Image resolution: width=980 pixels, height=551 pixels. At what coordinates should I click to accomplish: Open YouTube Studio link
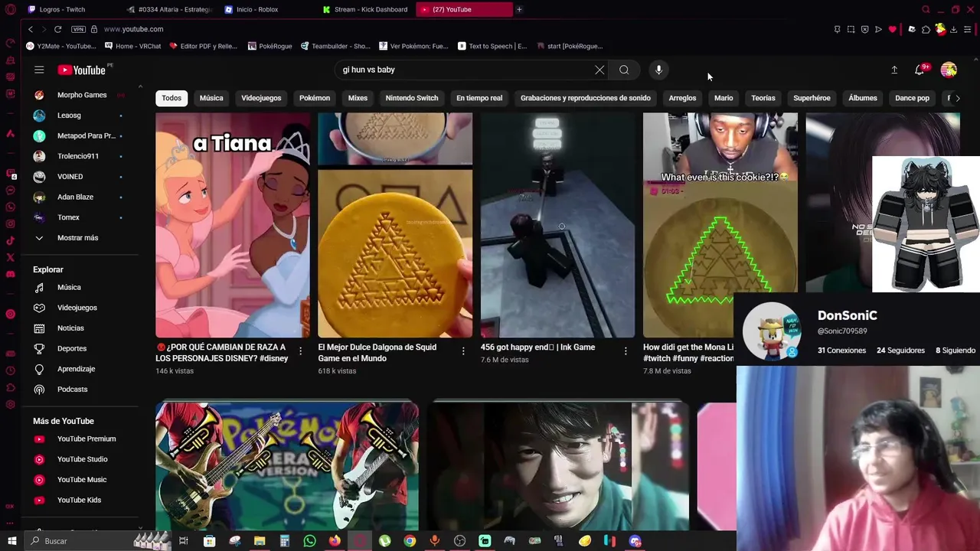click(x=81, y=459)
